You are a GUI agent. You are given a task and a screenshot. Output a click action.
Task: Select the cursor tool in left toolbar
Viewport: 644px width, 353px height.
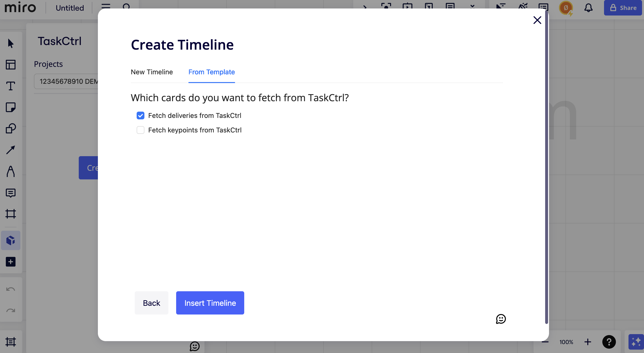tap(11, 43)
